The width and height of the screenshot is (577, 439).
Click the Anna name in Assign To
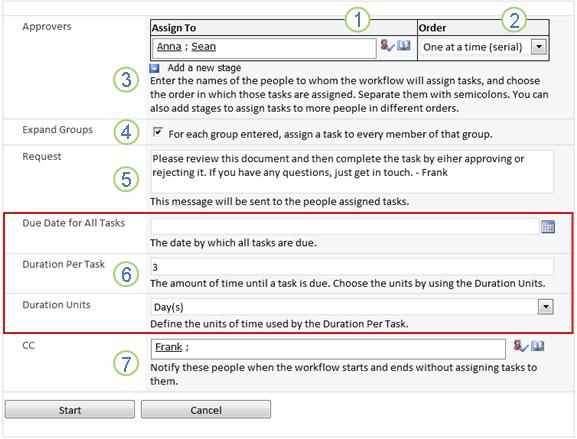169,47
